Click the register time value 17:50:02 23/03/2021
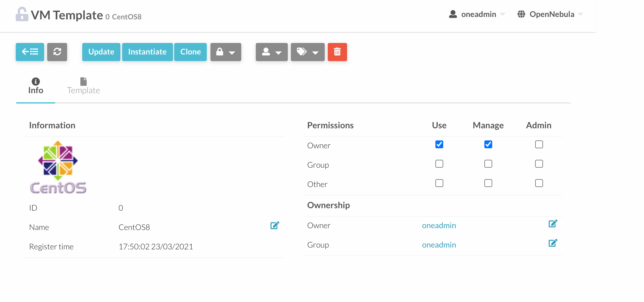Screen dimensions: 644x302 tap(156, 247)
